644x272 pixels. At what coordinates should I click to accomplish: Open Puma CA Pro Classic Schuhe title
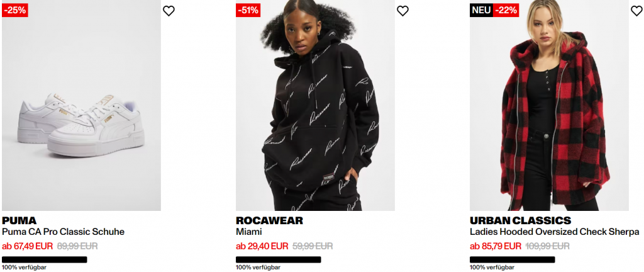64,232
